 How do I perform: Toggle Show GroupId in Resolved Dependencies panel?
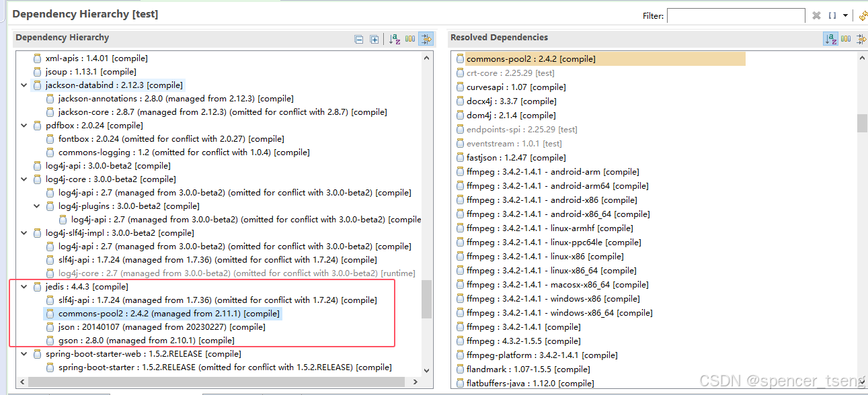click(846, 39)
